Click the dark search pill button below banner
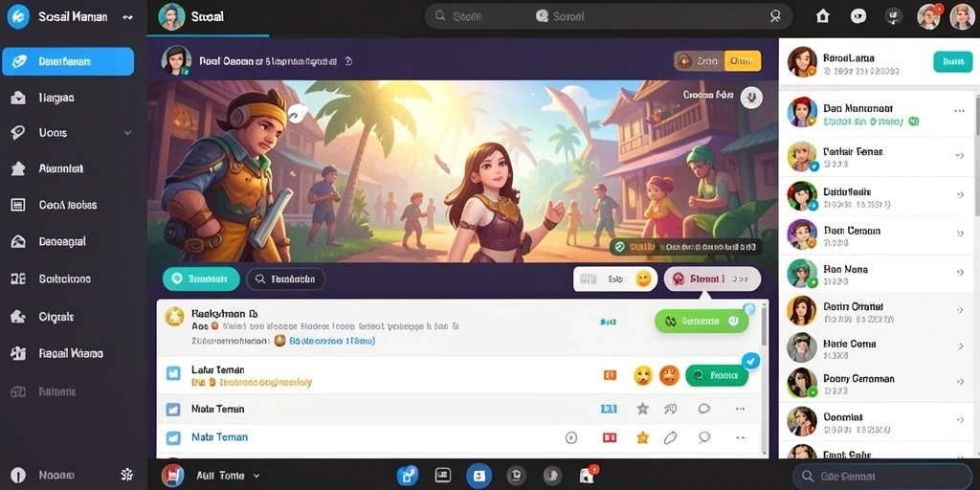980x490 pixels. coord(285,278)
